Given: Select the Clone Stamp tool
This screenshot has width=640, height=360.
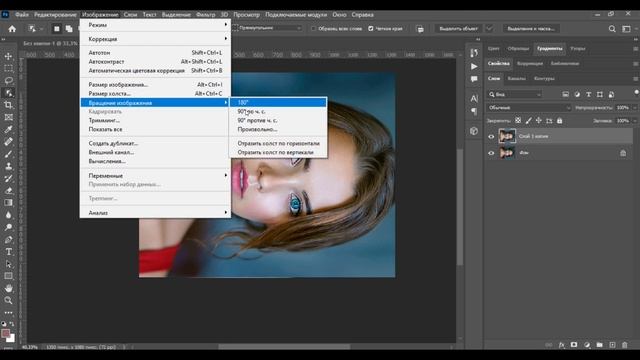Looking at the screenshot, I should coord(8,166).
